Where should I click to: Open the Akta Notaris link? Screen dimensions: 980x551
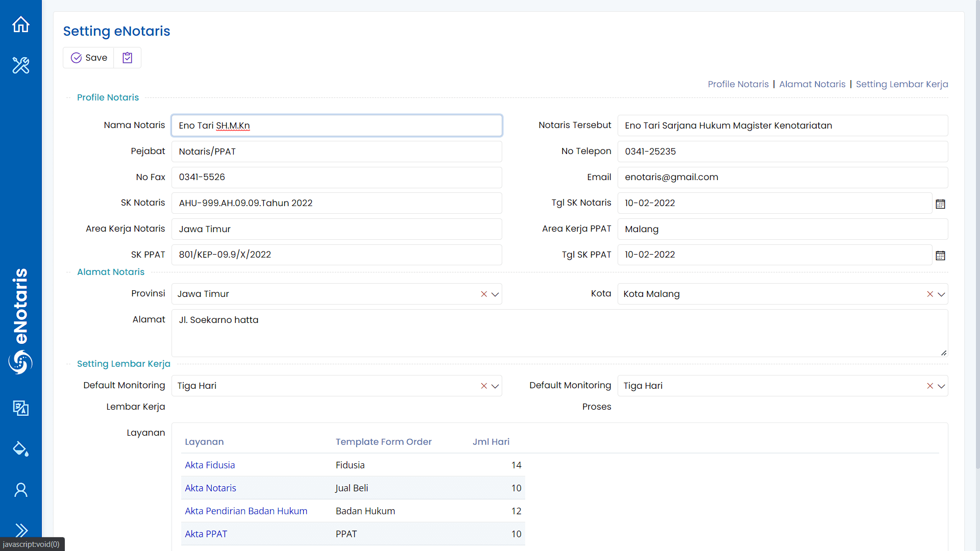click(x=210, y=488)
